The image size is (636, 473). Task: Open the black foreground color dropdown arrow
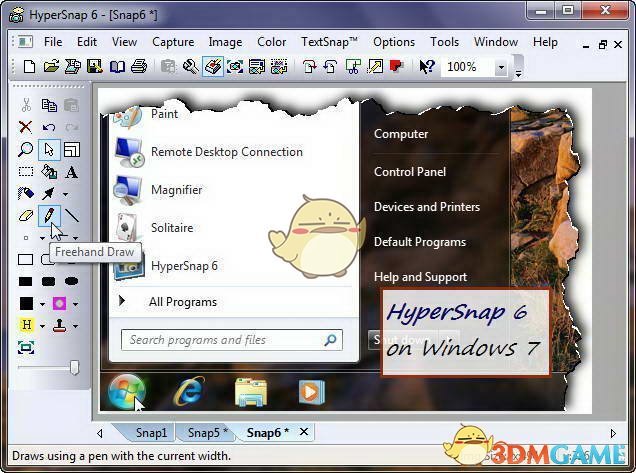tap(42, 304)
